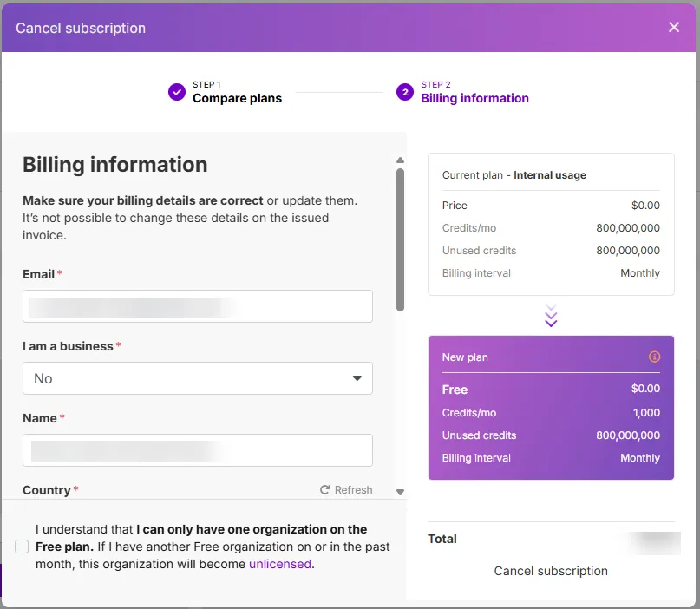This screenshot has height=609, width=700.
Task: Click the 'Name' field label
Action: pyautogui.click(x=40, y=418)
